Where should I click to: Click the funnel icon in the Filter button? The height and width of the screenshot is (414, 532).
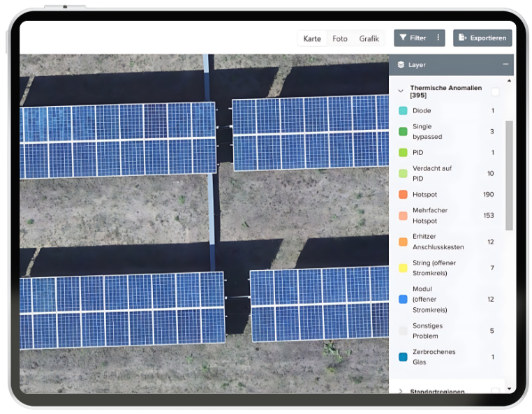click(x=404, y=38)
